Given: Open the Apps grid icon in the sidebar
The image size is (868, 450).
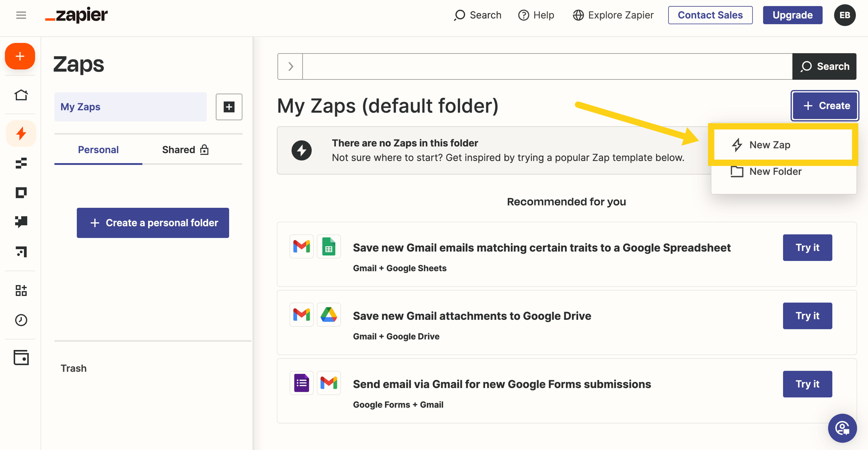Looking at the screenshot, I should pyautogui.click(x=21, y=291).
